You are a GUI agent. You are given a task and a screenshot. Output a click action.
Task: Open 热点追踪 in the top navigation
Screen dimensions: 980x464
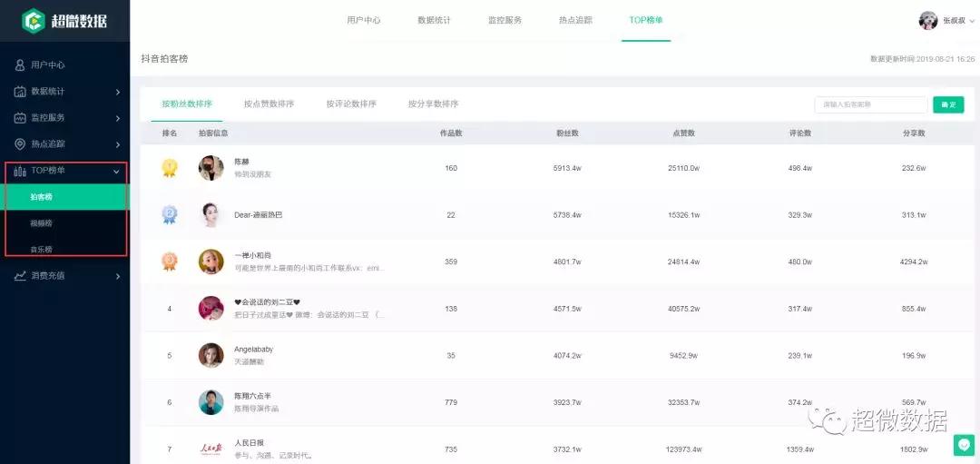(x=575, y=20)
